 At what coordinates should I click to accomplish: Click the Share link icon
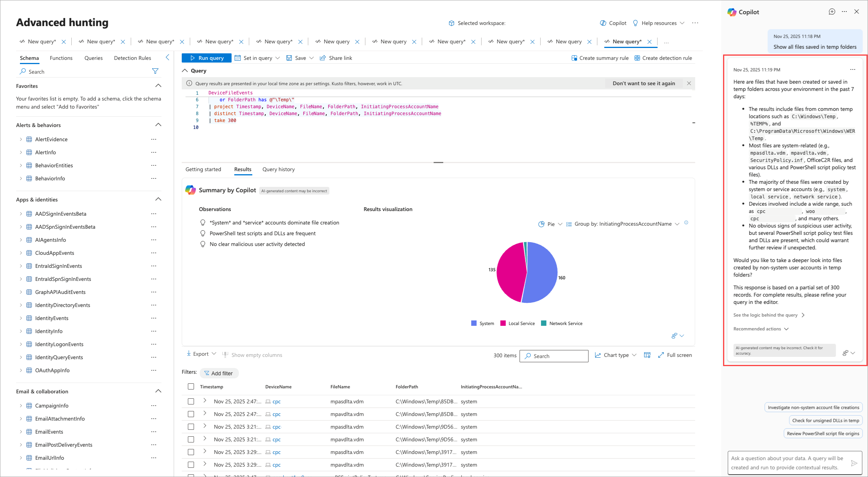coord(323,58)
